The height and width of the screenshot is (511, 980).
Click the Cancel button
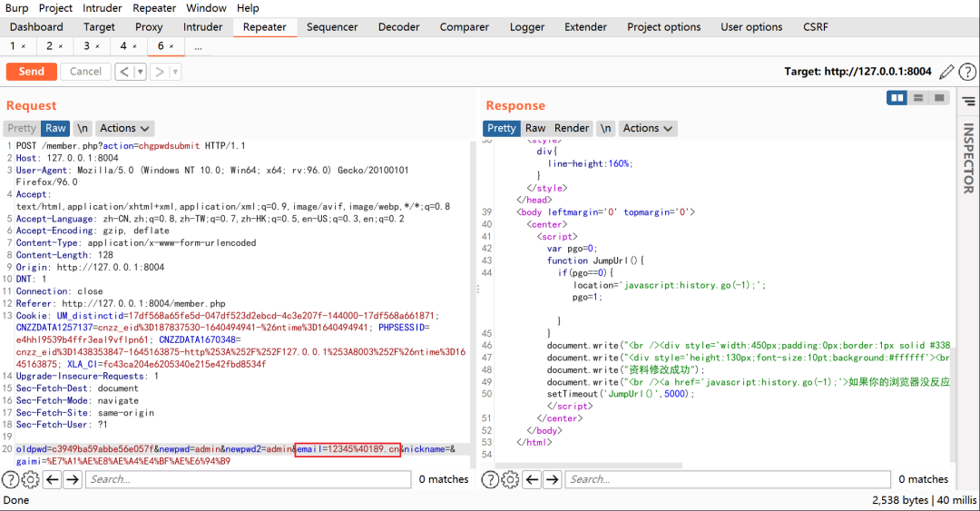(85, 72)
